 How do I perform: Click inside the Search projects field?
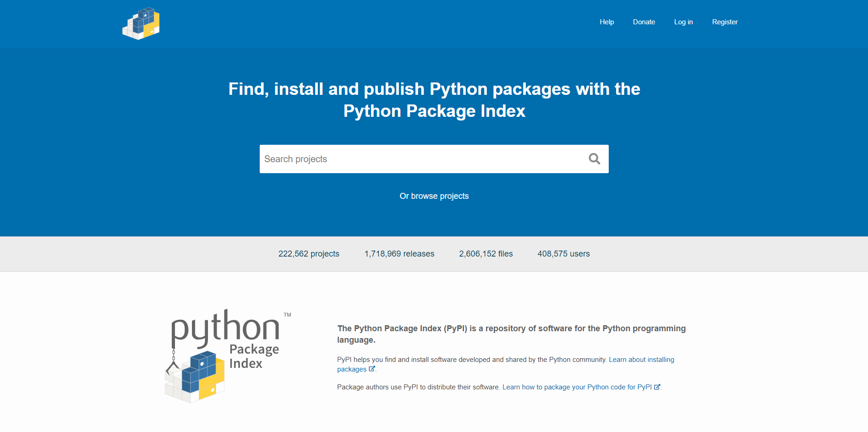pyautogui.click(x=412, y=159)
